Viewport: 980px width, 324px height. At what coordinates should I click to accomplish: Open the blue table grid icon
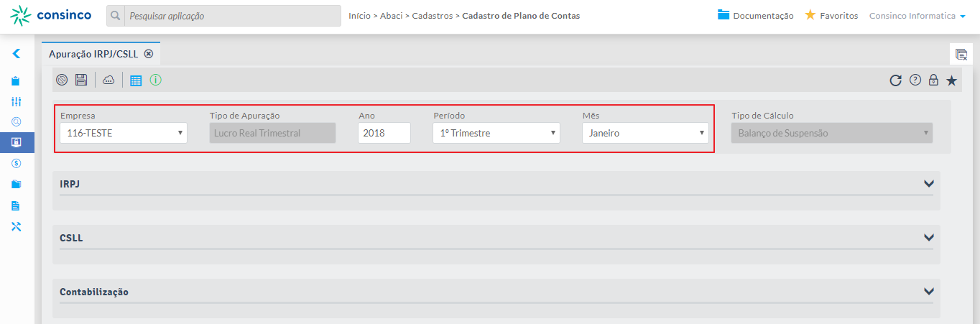136,80
